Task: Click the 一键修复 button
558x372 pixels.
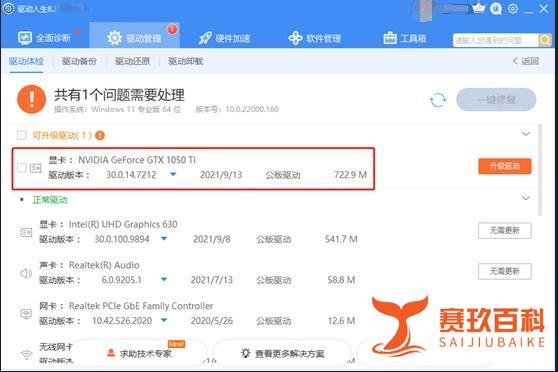Action: (x=496, y=100)
